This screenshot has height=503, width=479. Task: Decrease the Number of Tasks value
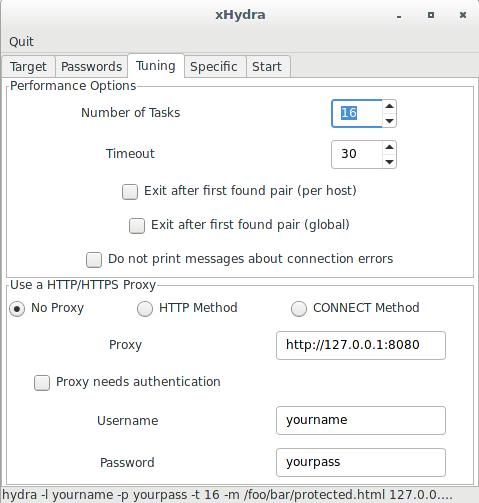pyautogui.click(x=389, y=121)
